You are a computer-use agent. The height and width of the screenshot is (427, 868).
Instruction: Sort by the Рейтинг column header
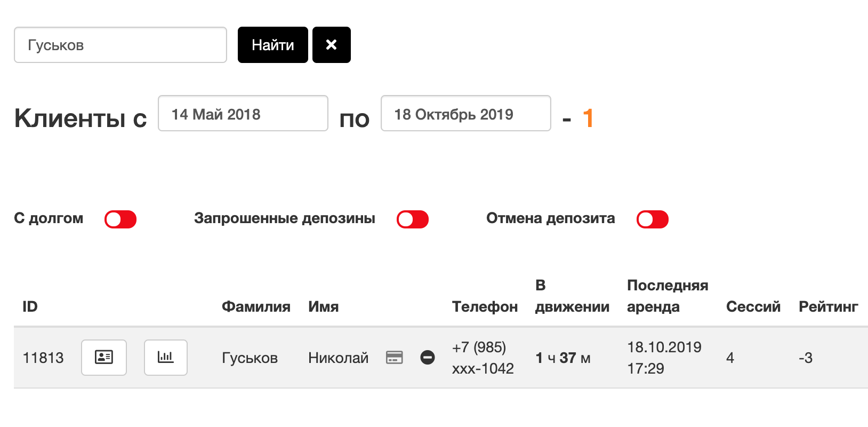tap(828, 306)
